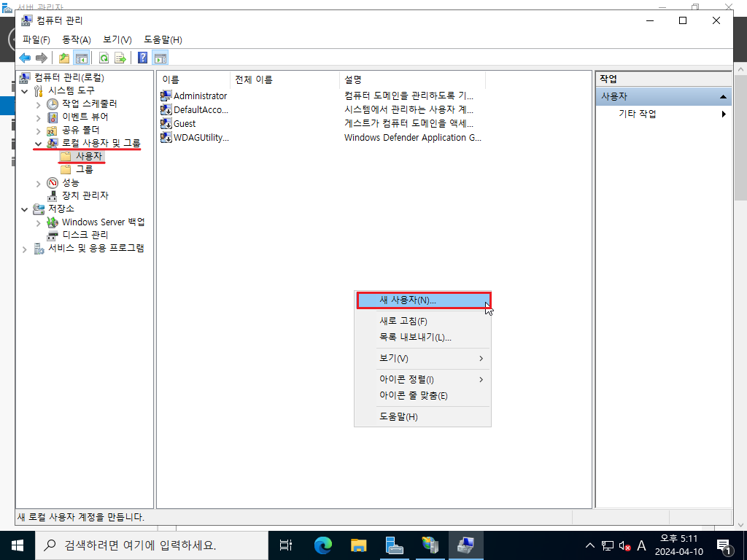Click the IME language indicator A

click(642, 545)
